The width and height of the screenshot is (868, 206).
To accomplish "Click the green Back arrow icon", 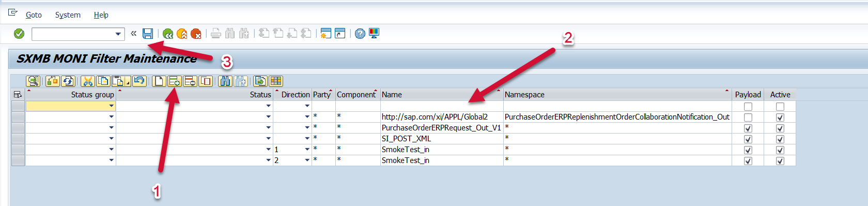I will coord(168,34).
